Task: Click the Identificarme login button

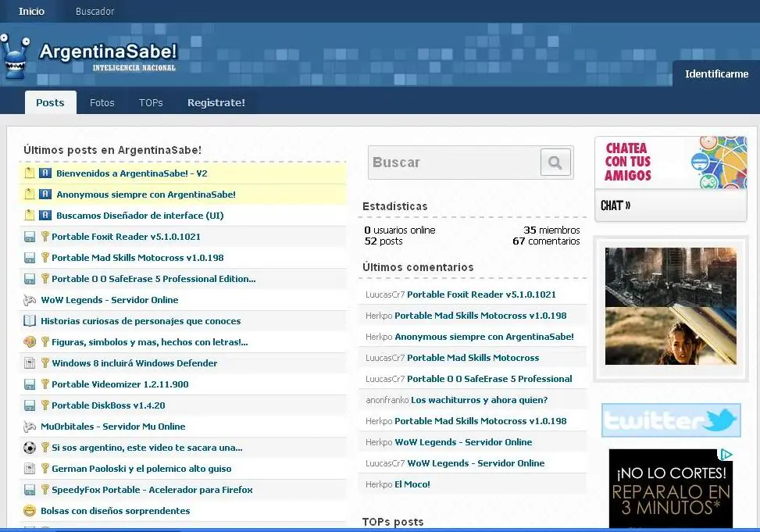Action: [x=716, y=73]
